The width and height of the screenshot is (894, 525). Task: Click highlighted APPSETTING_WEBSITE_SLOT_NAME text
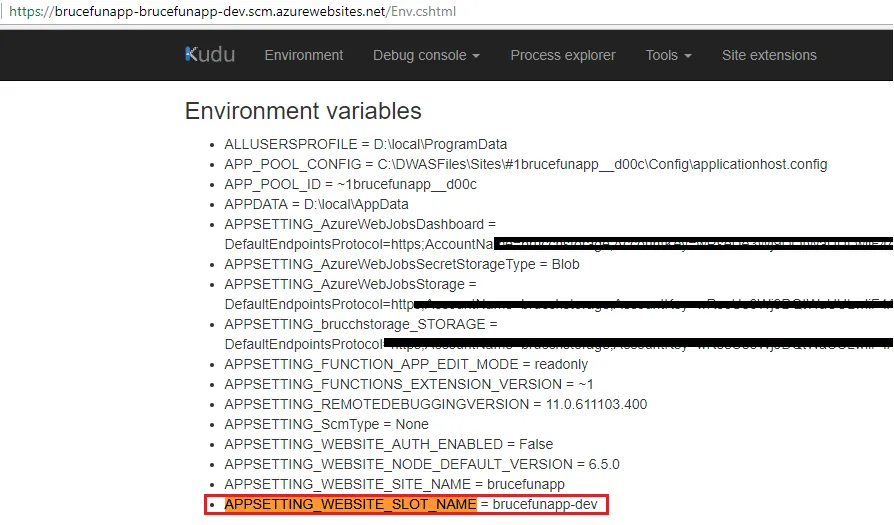pyautogui.click(x=350, y=504)
